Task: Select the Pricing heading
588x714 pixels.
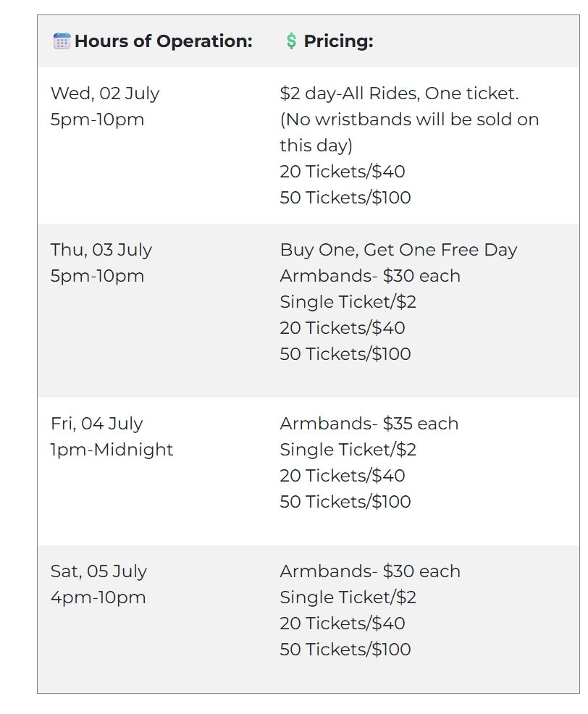Action: tap(338, 41)
